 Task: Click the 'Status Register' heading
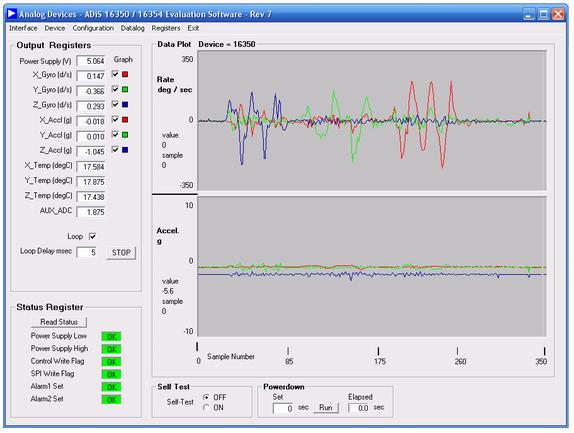[x=50, y=307]
